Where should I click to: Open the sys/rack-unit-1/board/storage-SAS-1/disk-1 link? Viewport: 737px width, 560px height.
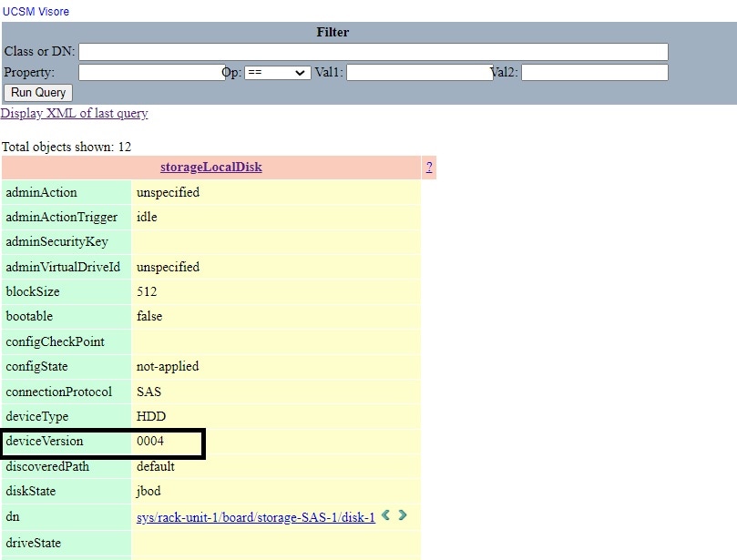[256, 517]
